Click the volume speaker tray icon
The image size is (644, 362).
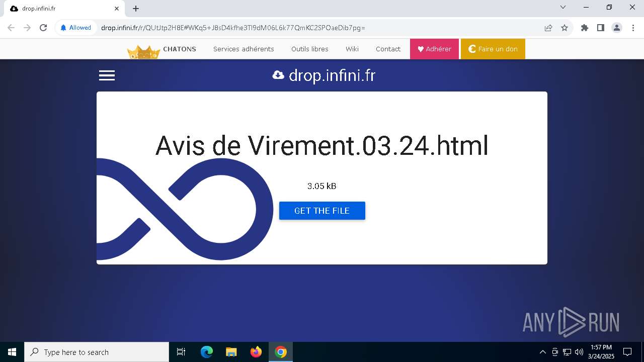(579, 352)
